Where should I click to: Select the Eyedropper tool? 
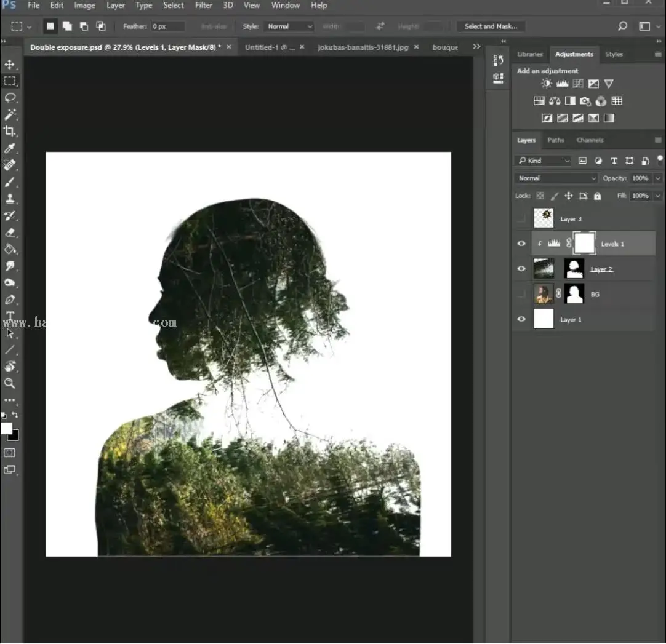tap(10, 148)
